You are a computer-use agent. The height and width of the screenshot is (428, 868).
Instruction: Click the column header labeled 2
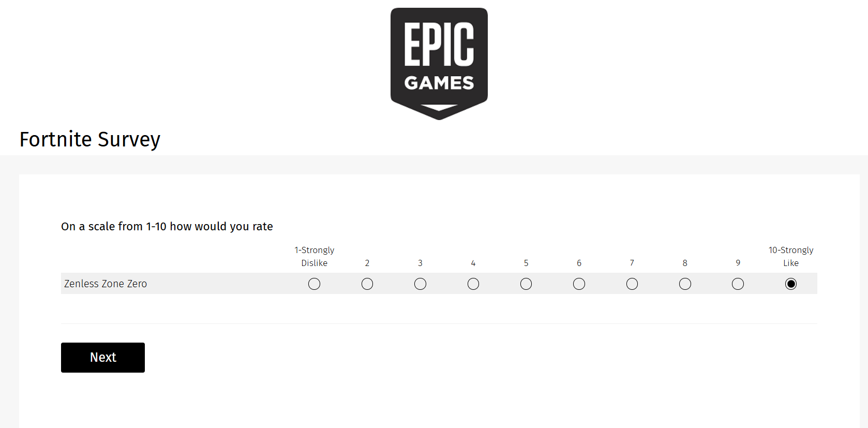[367, 263]
